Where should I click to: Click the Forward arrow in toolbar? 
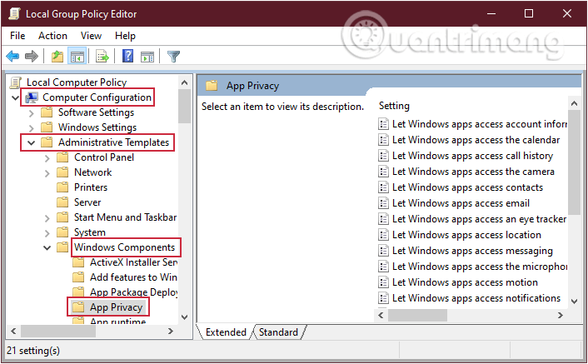[32, 57]
